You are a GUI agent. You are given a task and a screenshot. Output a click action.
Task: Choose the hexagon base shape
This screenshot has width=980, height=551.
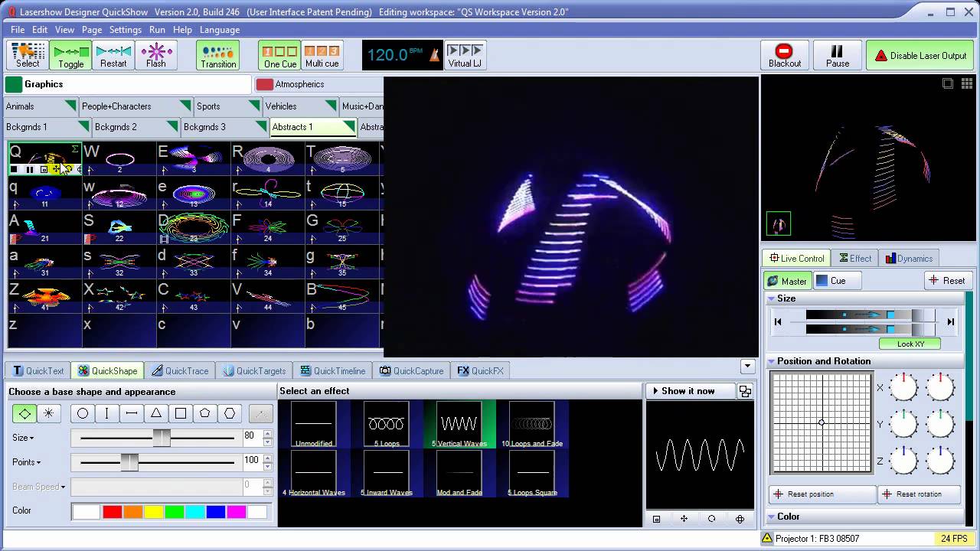tap(230, 413)
